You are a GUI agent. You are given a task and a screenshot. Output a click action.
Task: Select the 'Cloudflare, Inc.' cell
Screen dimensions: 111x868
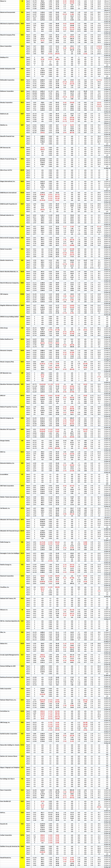pyautogui.click(x=10, y=587)
